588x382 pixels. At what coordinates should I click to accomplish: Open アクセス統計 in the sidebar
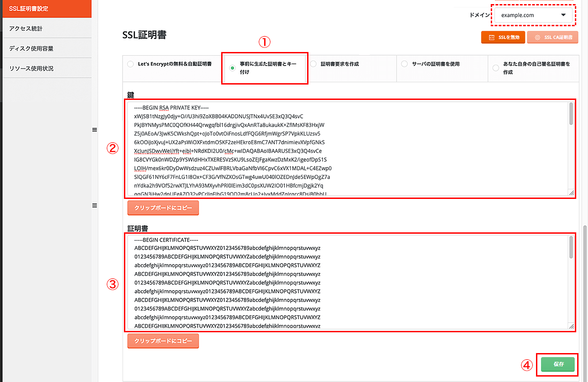coord(47,28)
